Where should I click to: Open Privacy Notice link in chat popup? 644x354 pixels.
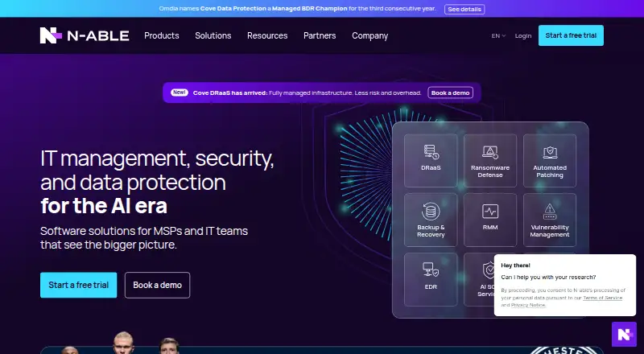click(x=529, y=305)
